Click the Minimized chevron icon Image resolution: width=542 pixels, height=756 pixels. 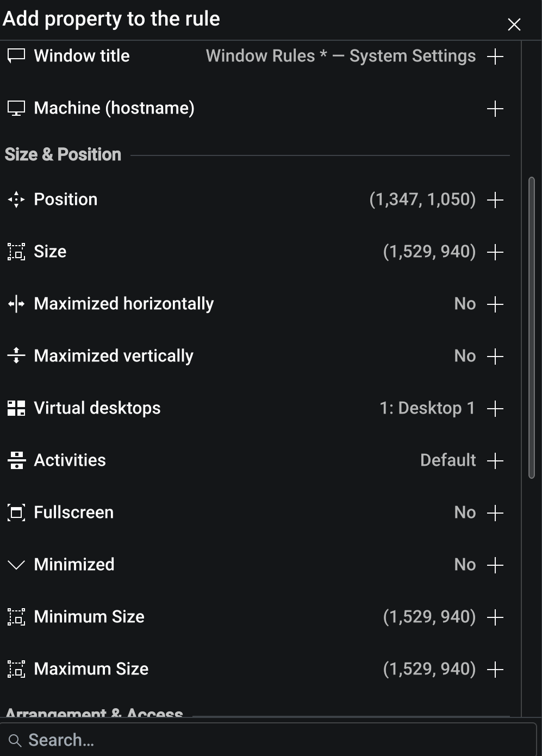pyautogui.click(x=16, y=565)
